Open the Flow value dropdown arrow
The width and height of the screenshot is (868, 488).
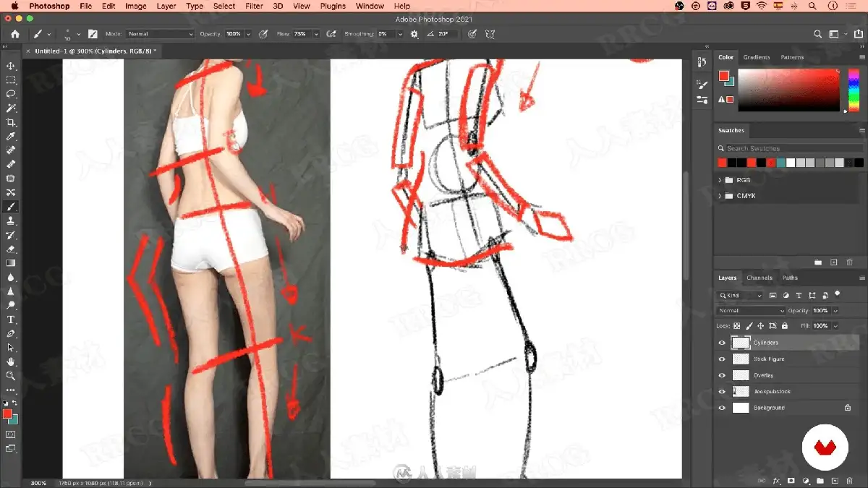pos(315,34)
